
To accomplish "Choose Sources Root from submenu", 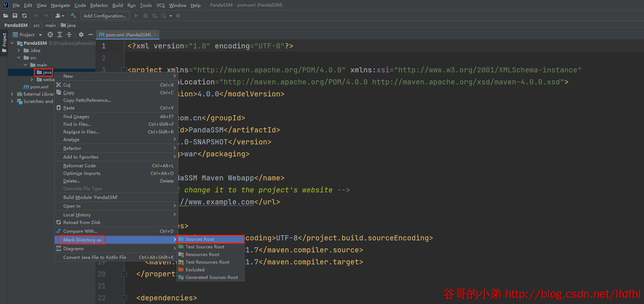I will tap(210, 239).
